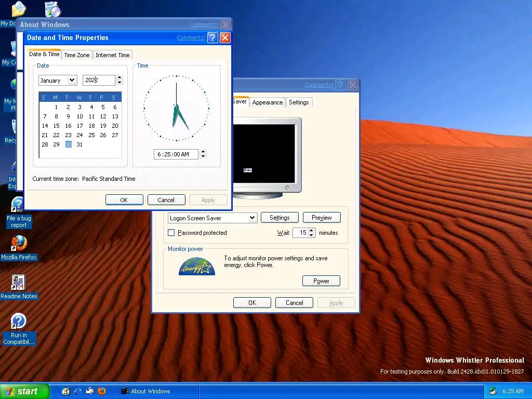This screenshot has height=399, width=532.
Task: Open the Logon Screen Saver dropdown
Action: tap(252, 218)
